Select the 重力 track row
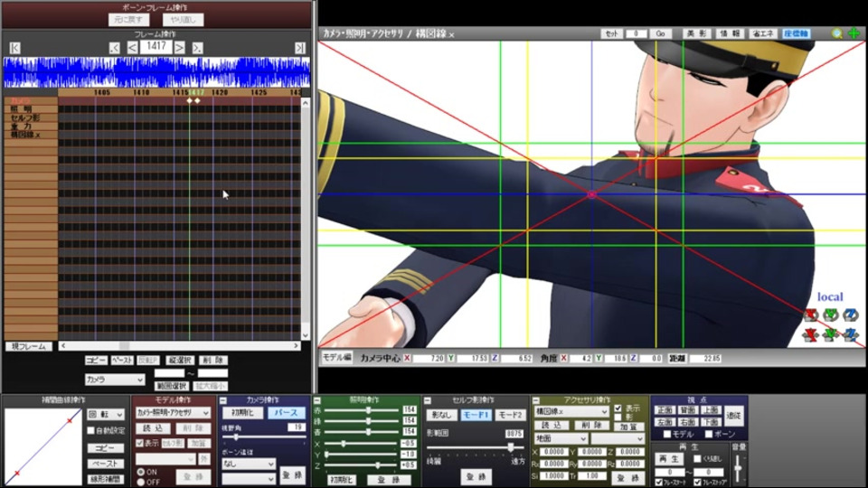Image resolution: width=868 pixels, height=488 pixels. click(x=31, y=127)
